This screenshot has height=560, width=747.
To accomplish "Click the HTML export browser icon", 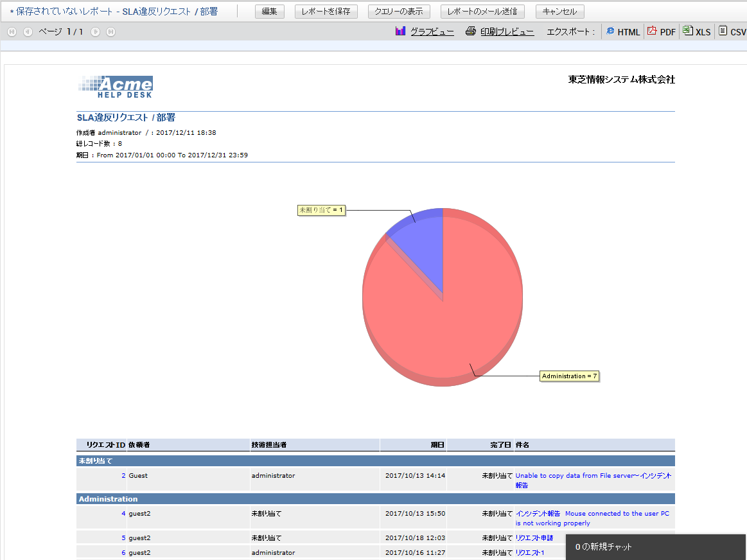I will click(x=610, y=31).
